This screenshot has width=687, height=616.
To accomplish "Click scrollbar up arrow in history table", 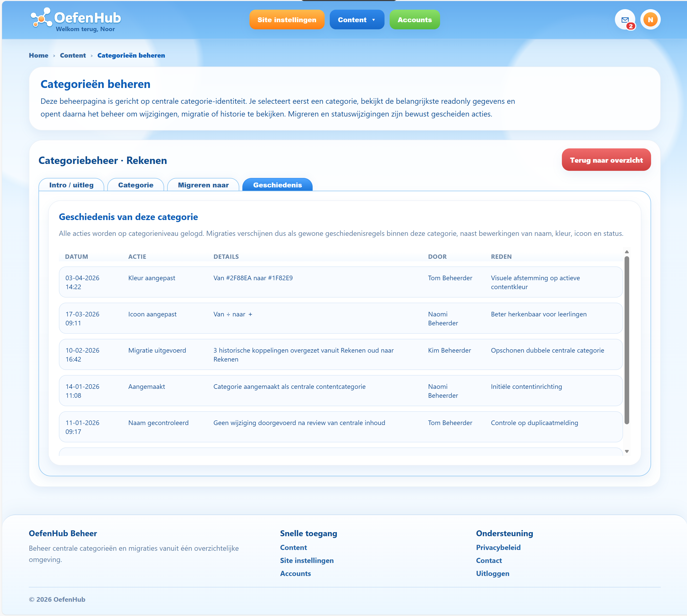I will click(626, 252).
